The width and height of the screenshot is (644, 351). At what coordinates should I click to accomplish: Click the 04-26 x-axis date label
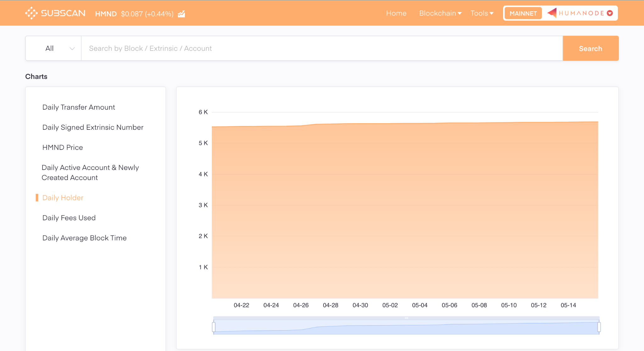click(x=301, y=305)
